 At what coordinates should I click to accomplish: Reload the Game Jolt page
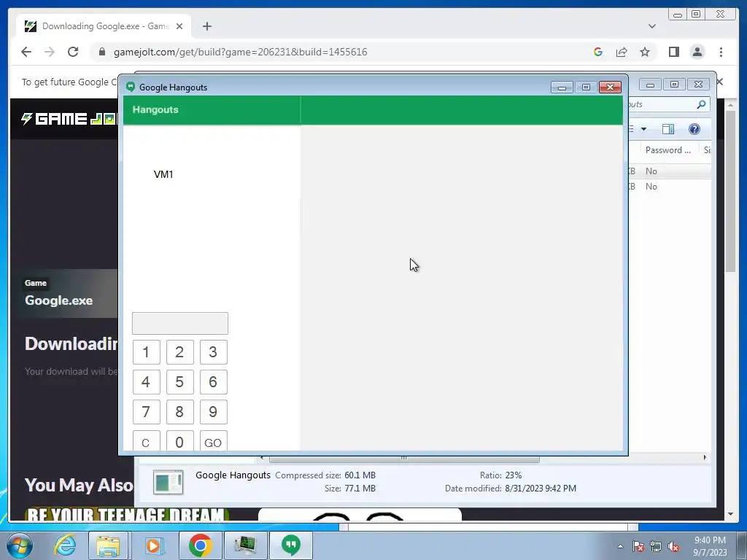click(x=73, y=52)
